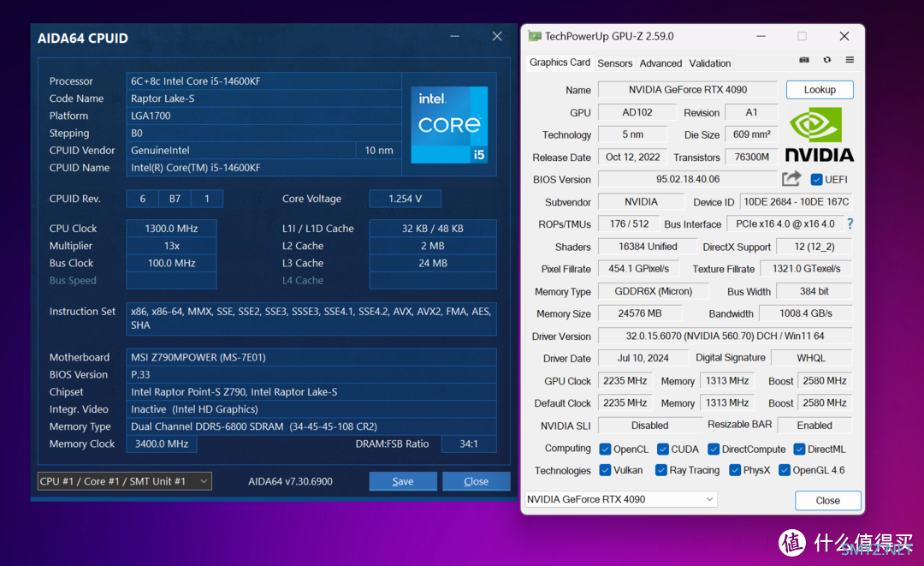Click the NVIDIA SLI value Disabled
The width and height of the screenshot is (924, 566).
649,425
